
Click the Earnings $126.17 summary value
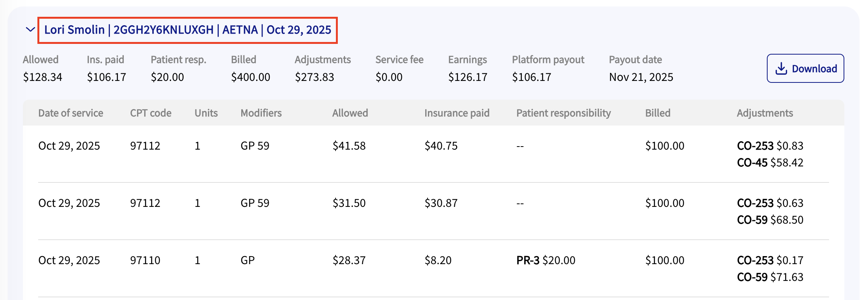click(468, 77)
